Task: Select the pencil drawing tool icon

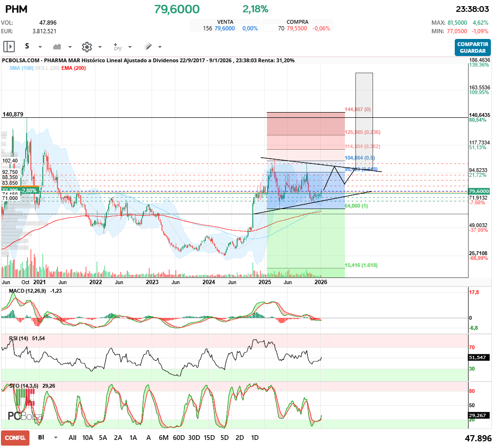Action: click(x=148, y=47)
